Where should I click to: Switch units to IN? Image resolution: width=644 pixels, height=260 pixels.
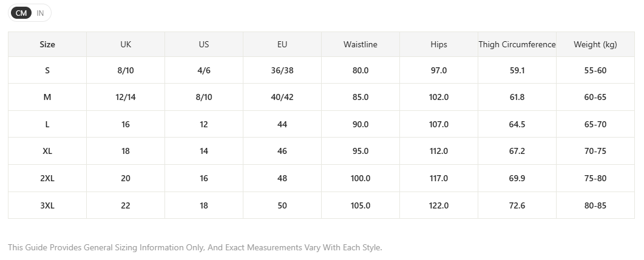[40, 13]
